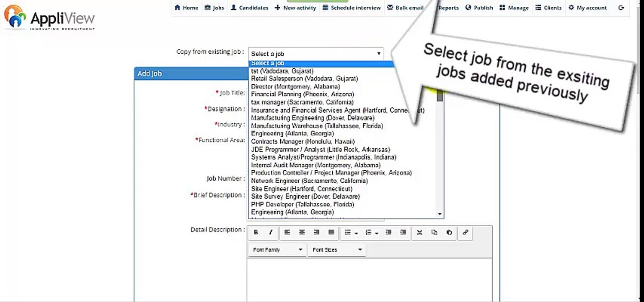This screenshot has height=302, width=644.
Task: Decrease indent in editor
Action: point(388,232)
